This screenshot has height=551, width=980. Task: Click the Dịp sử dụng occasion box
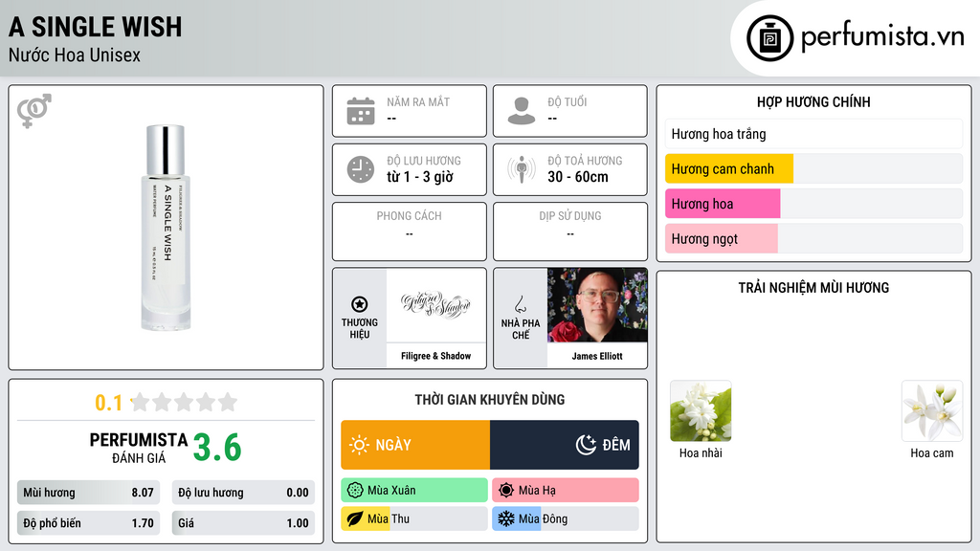click(x=570, y=231)
